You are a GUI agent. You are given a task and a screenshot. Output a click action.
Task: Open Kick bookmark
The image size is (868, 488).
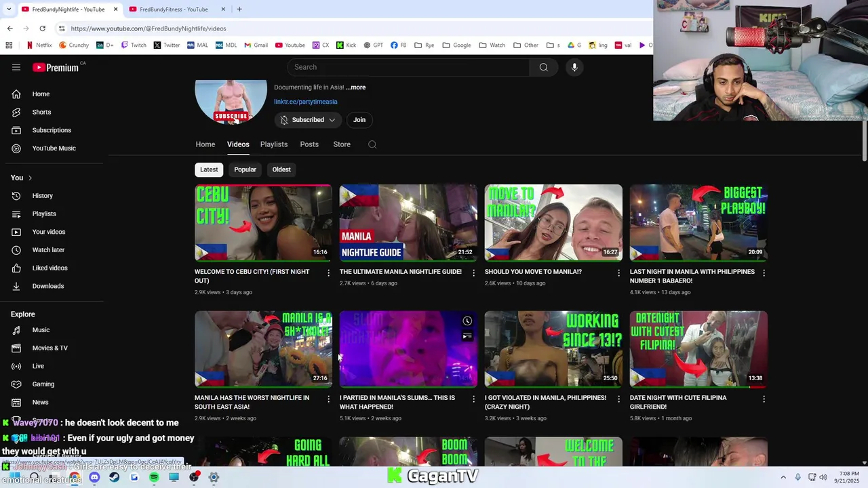(x=346, y=45)
